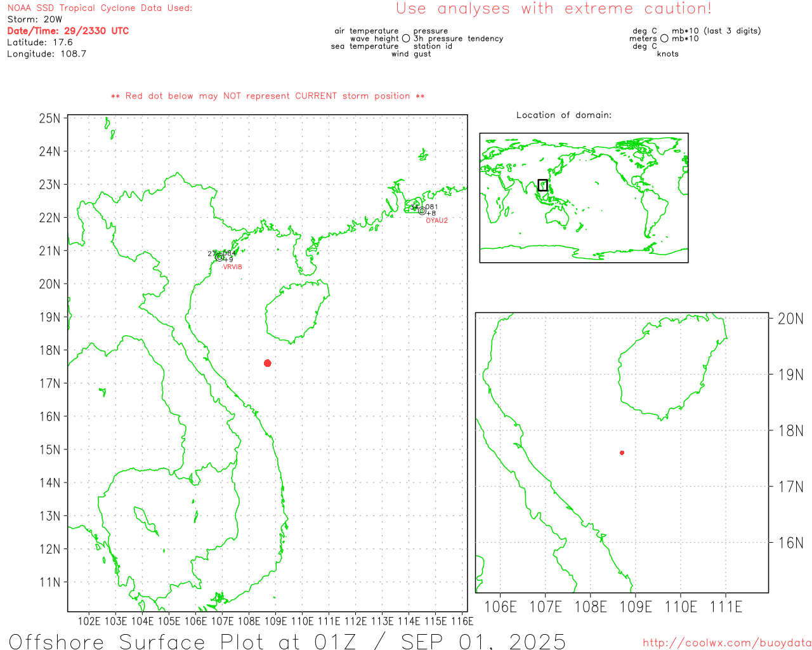Click the 'wind gust' legend label
The image size is (812, 650).
click(411, 54)
